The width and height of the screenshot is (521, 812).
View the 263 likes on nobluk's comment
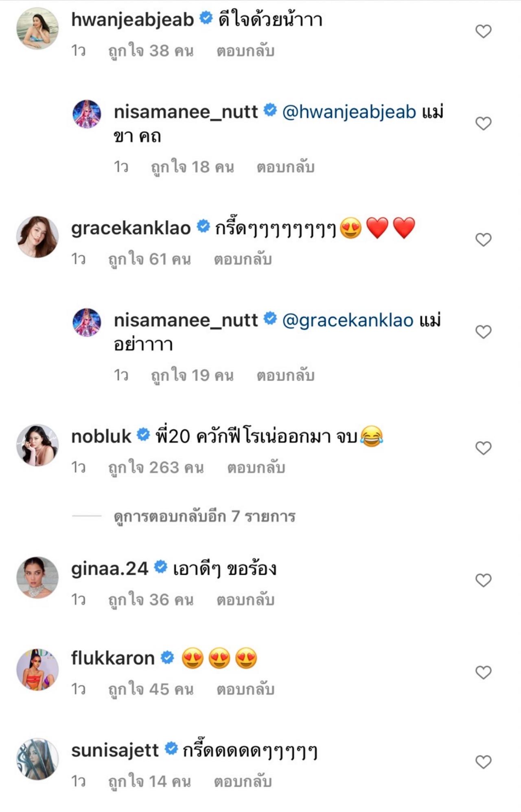click(156, 468)
